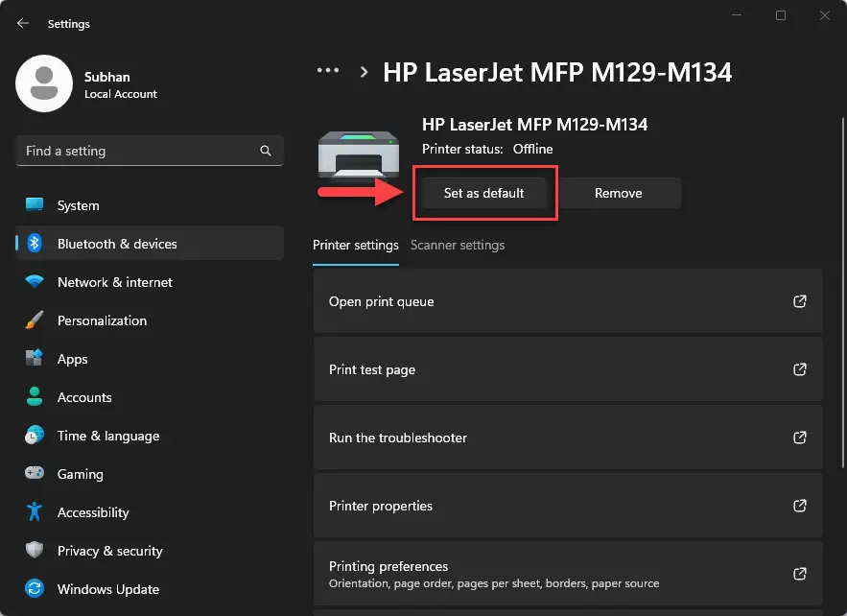Select the Printer settings tab
The image size is (847, 616).
pyautogui.click(x=356, y=246)
